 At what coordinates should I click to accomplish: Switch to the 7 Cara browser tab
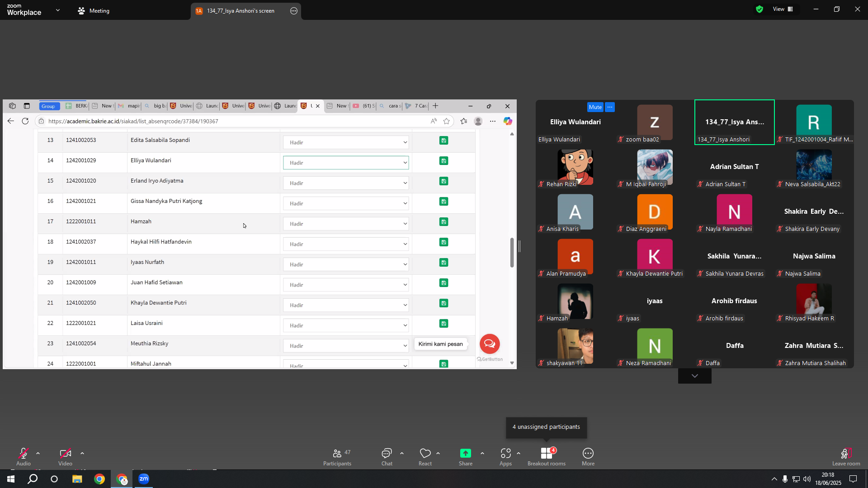(x=416, y=106)
